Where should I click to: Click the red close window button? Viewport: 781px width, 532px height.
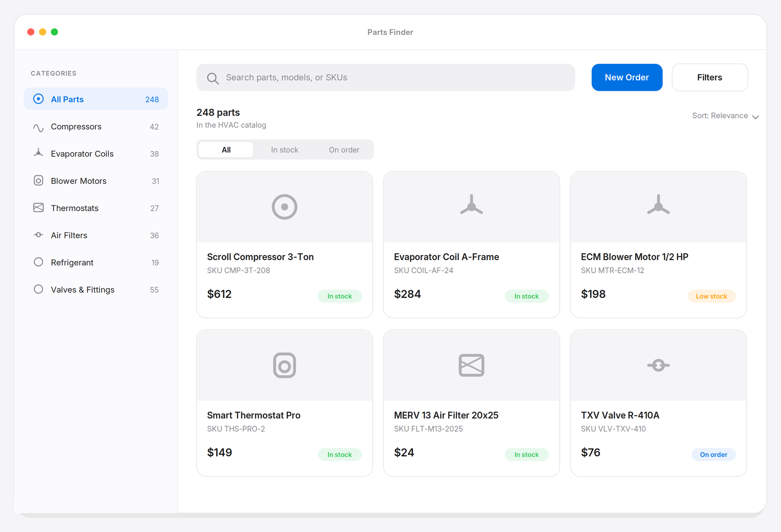point(31,32)
